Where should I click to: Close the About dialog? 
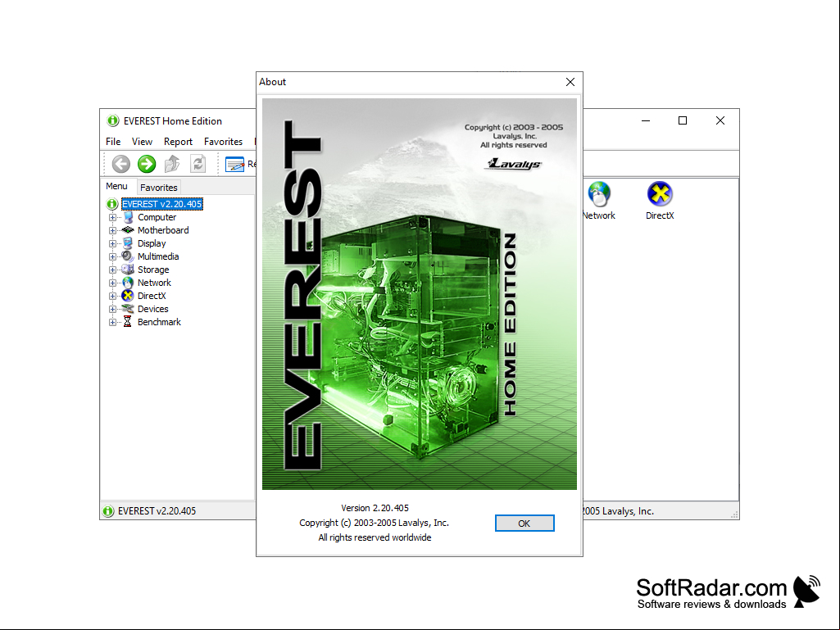[570, 82]
